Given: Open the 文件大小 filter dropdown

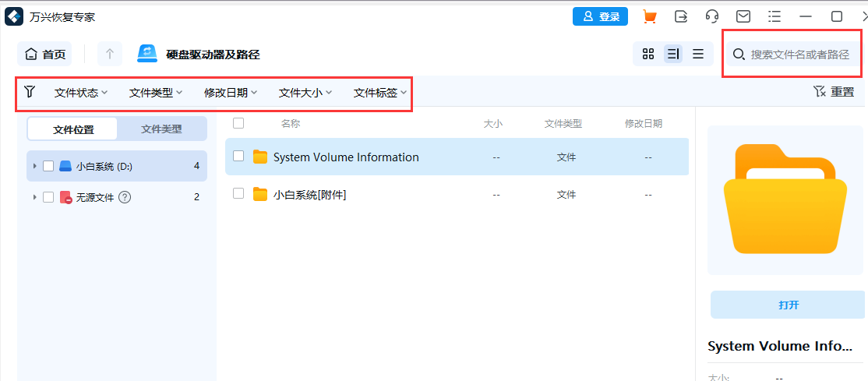Looking at the screenshot, I should [x=305, y=93].
